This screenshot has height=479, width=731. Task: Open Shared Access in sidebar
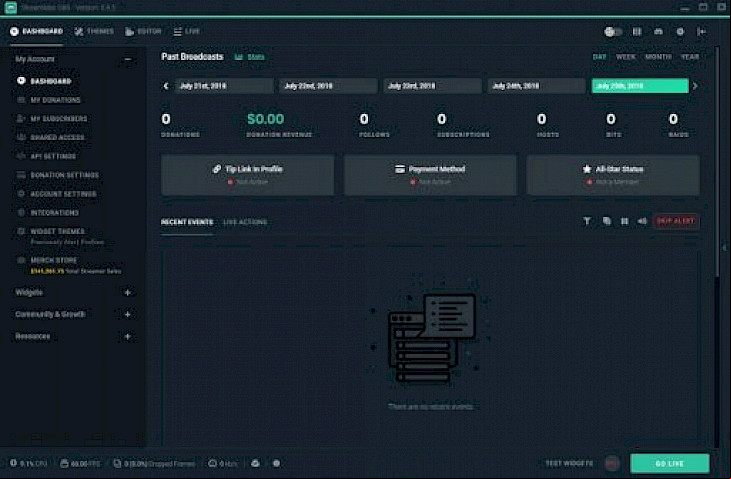[x=57, y=138]
